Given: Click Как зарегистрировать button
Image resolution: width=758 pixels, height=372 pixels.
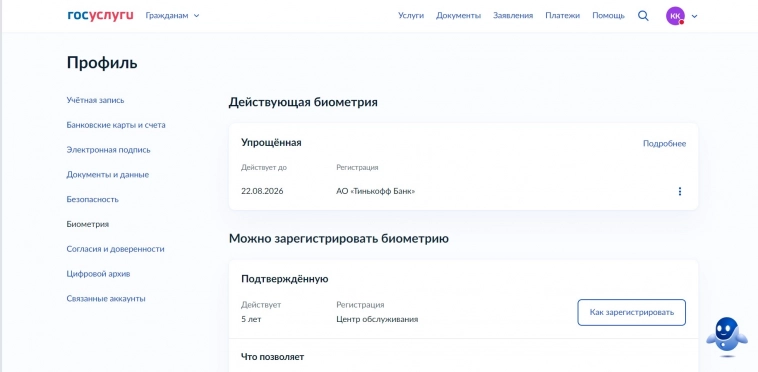Looking at the screenshot, I should click(631, 312).
